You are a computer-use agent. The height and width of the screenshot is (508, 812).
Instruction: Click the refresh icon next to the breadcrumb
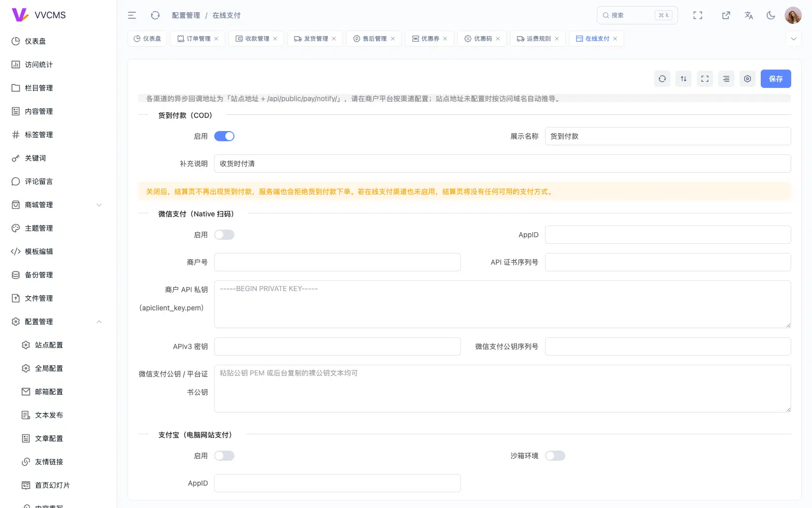point(155,15)
